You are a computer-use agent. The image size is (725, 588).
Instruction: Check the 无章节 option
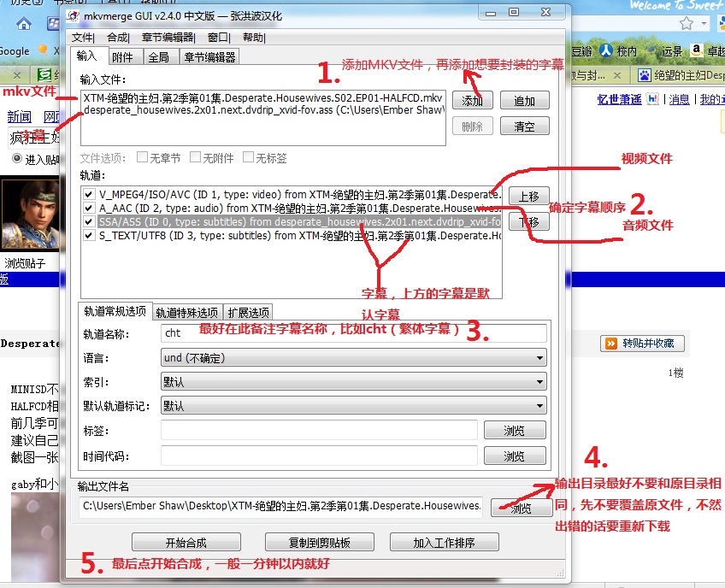coord(143,157)
